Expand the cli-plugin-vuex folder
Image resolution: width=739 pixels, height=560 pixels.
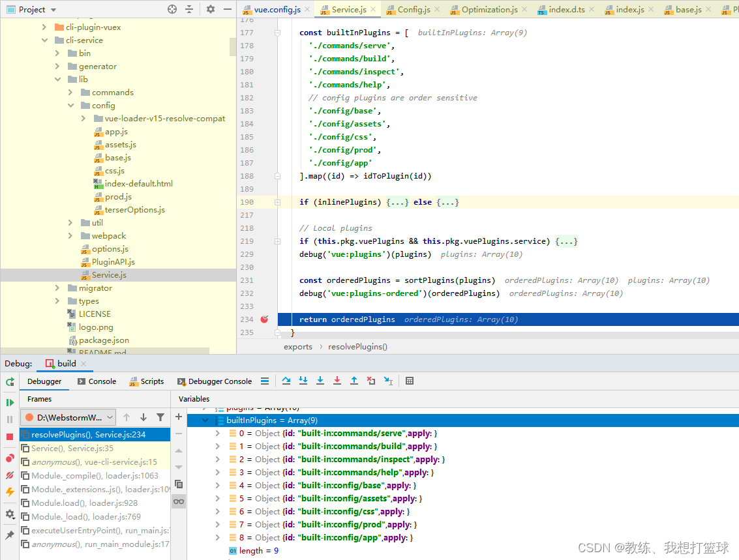click(45, 27)
